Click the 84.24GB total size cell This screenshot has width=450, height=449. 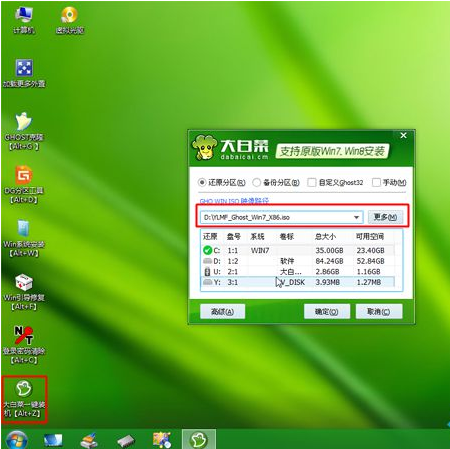329,261
